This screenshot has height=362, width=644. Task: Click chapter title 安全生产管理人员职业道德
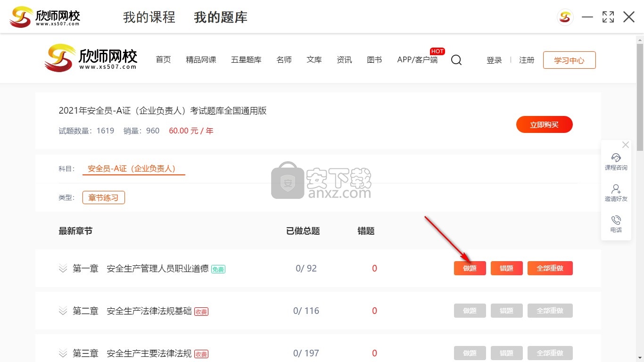click(157, 269)
